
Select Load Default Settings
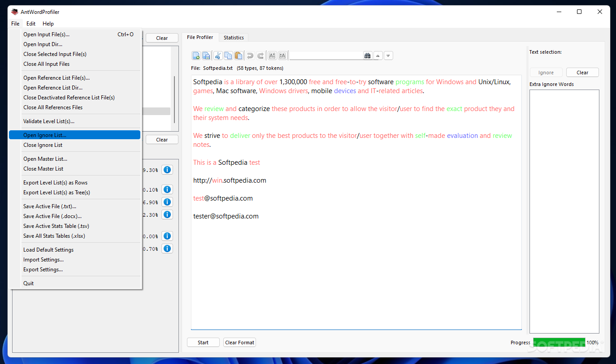pos(74,250)
